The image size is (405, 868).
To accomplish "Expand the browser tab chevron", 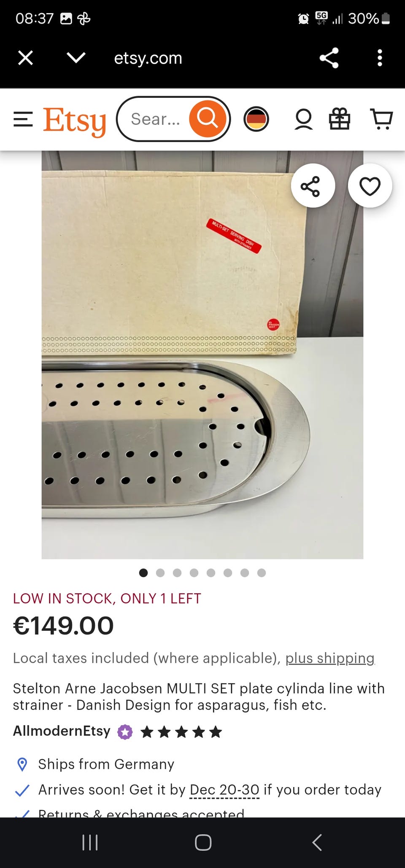I will (x=76, y=58).
